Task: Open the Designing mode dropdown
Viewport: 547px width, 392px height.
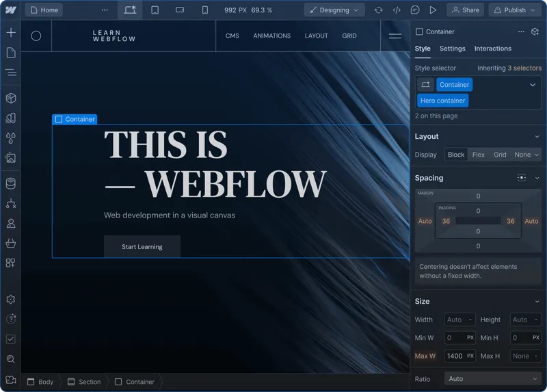Action: click(334, 10)
